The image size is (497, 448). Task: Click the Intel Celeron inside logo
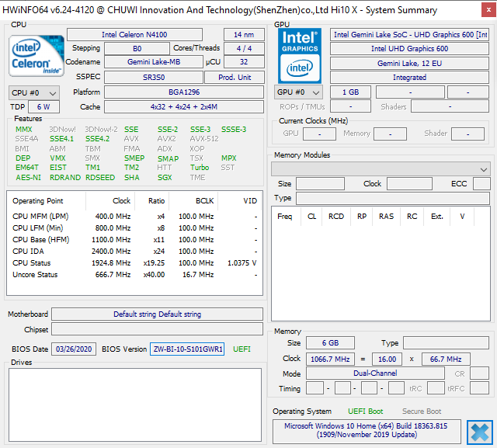pyautogui.click(x=36, y=56)
